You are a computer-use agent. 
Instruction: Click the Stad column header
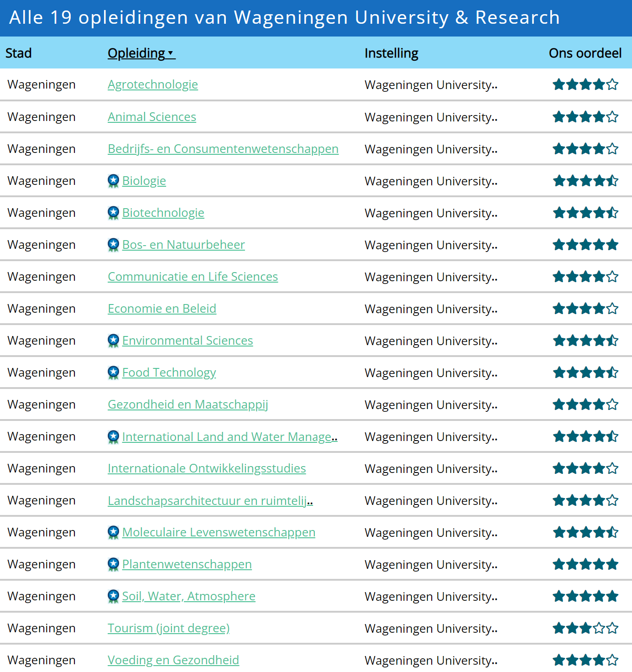(19, 53)
